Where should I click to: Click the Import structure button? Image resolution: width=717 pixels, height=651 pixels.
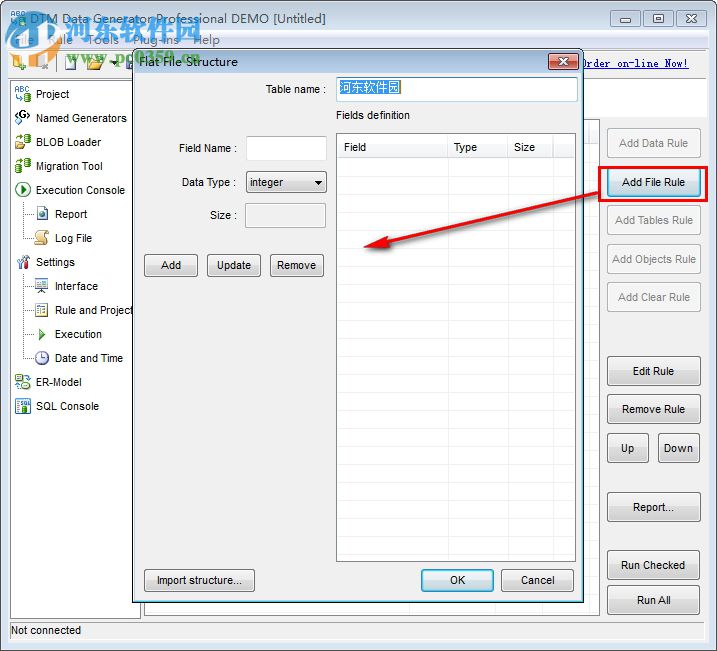[199, 580]
